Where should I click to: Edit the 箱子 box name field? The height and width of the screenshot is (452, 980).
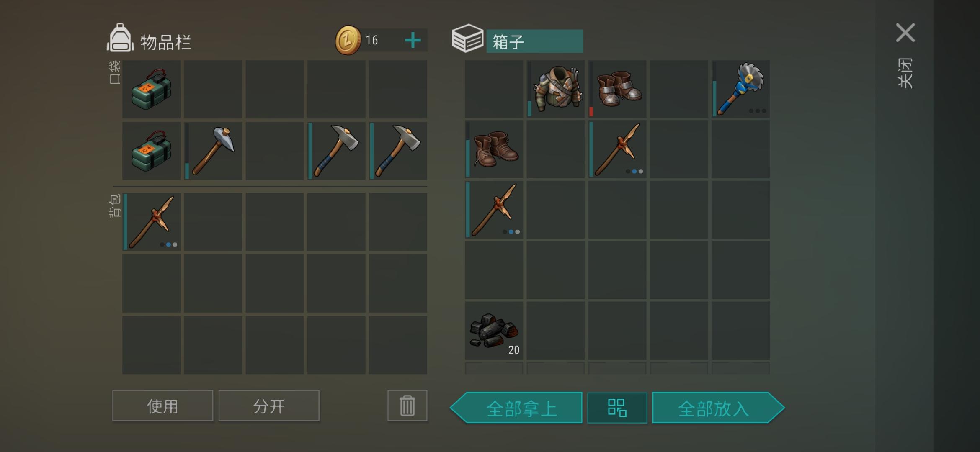pyautogui.click(x=534, y=41)
